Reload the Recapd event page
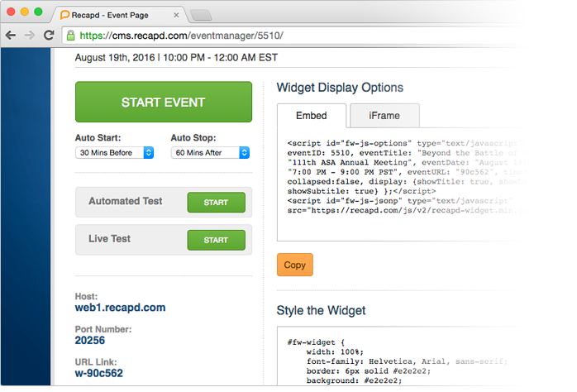The width and height of the screenshot is (577, 392). [x=49, y=36]
